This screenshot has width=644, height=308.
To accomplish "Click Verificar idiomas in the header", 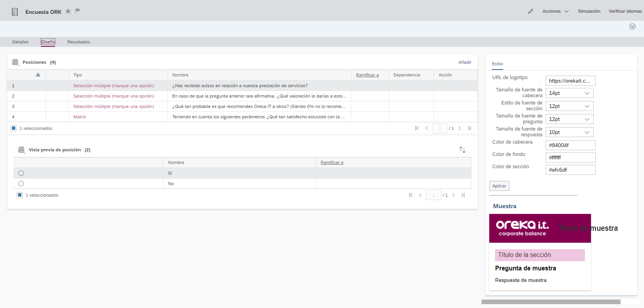I will point(625,11).
